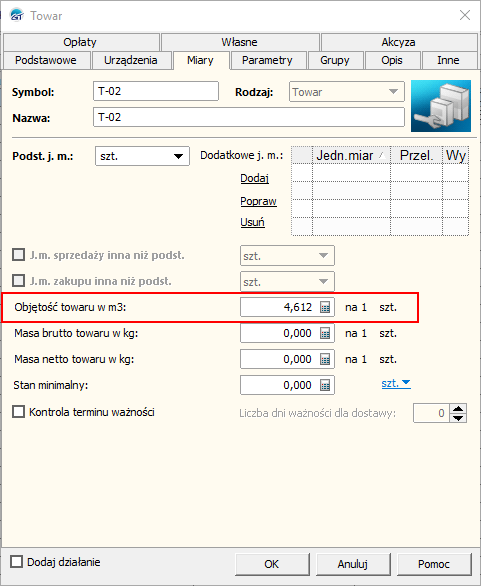The width and height of the screenshot is (481, 586).
Task: Confirm with the OK button
Action: pos(272,564)
